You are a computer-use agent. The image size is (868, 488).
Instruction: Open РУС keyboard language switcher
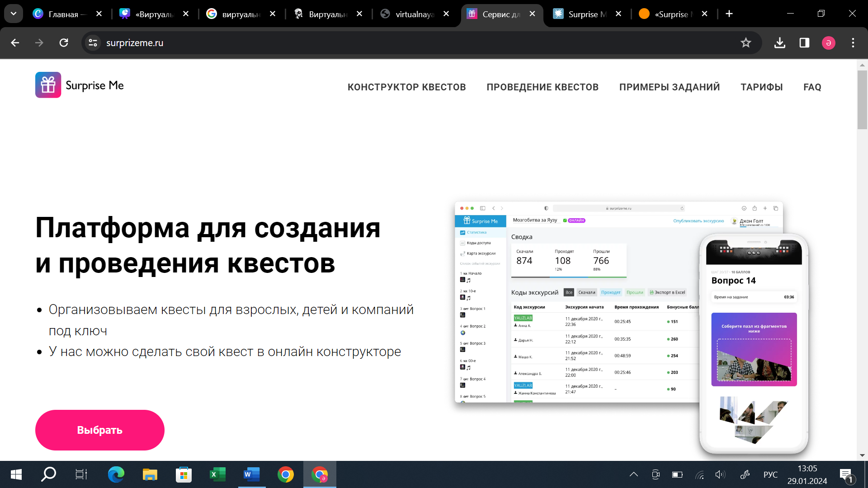770,474
